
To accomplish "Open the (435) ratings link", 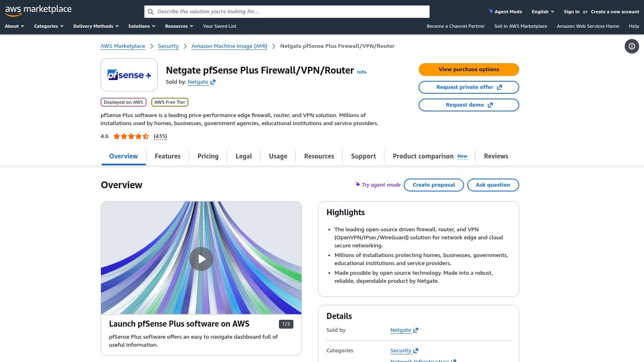I will (x=160, y=136).
